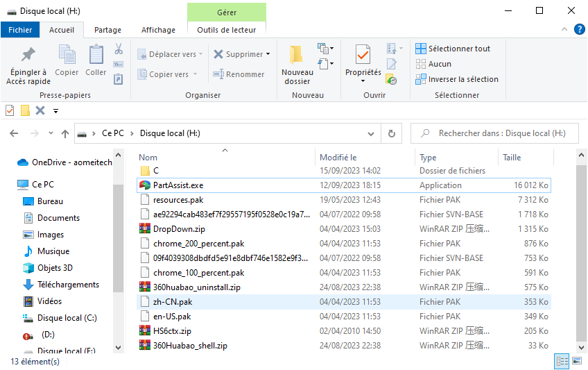The image size is (588, 370).
Task: Select Téléchargements in the navigation pane
Action: [68, 285]
